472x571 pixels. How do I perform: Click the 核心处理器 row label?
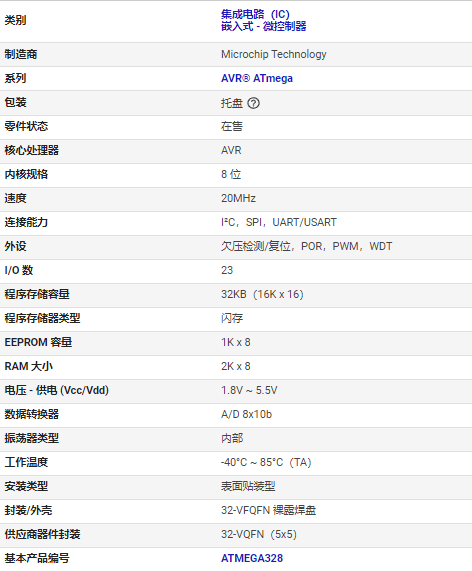tap(32, 150)
